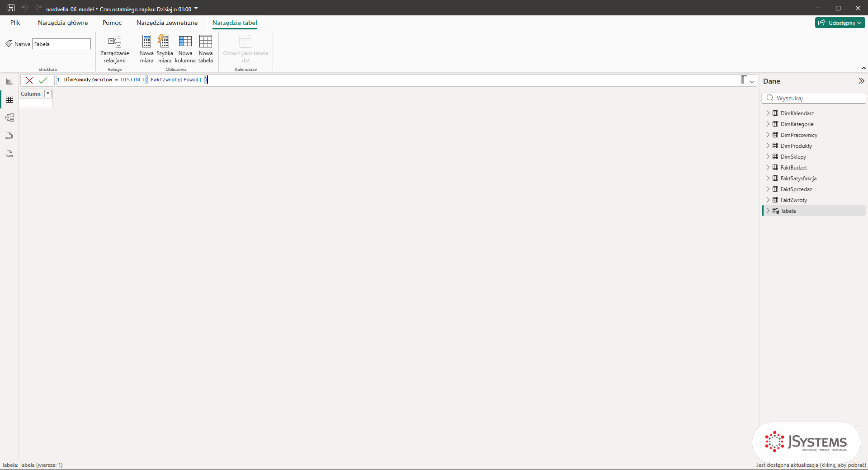
Task: Switch to Table view in sidebar
Action: [9, 99]
